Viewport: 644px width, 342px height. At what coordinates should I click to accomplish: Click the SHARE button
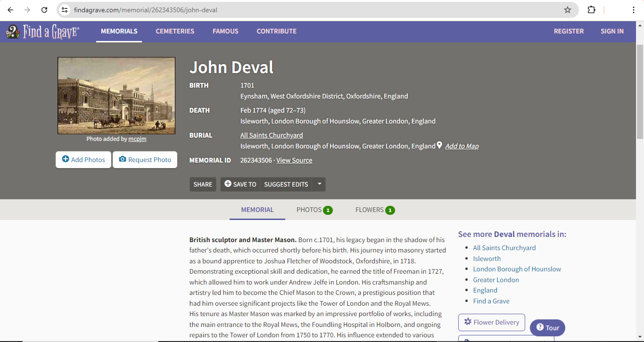click(x=203, y=184)
